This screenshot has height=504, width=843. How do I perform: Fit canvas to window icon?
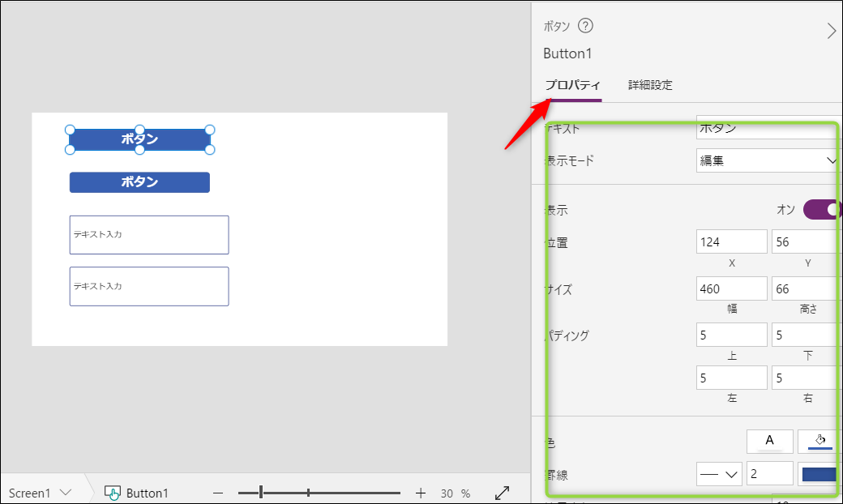click(x=502, y=493)
